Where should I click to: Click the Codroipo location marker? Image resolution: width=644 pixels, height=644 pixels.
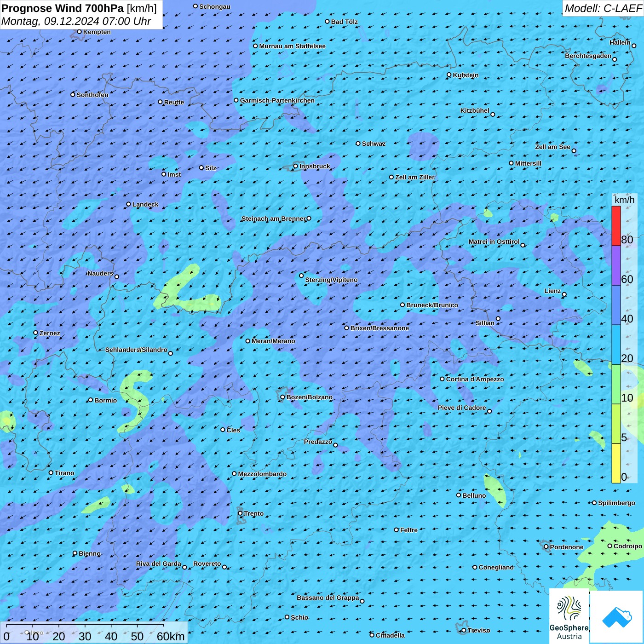610,546
